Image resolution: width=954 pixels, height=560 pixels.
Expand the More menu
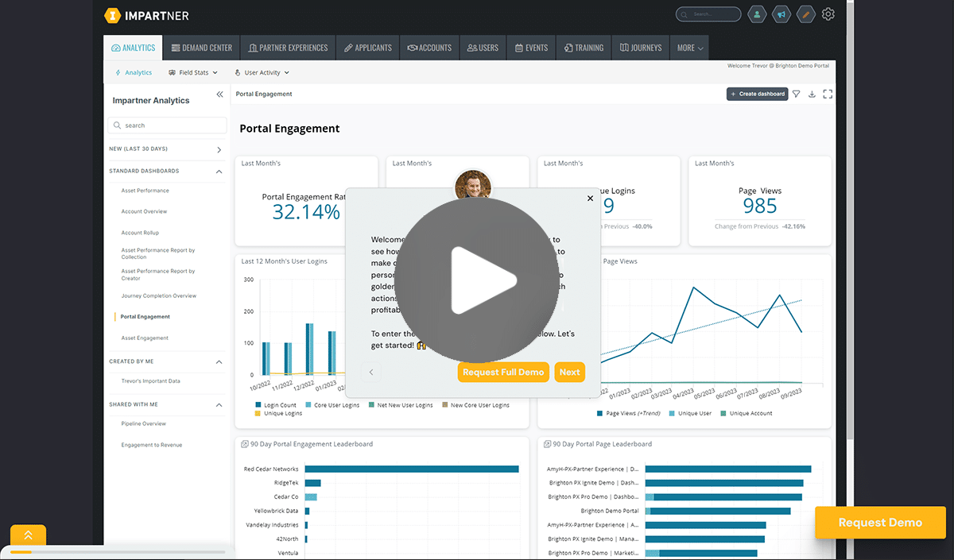pyautogui.click(x=689, y=48)
